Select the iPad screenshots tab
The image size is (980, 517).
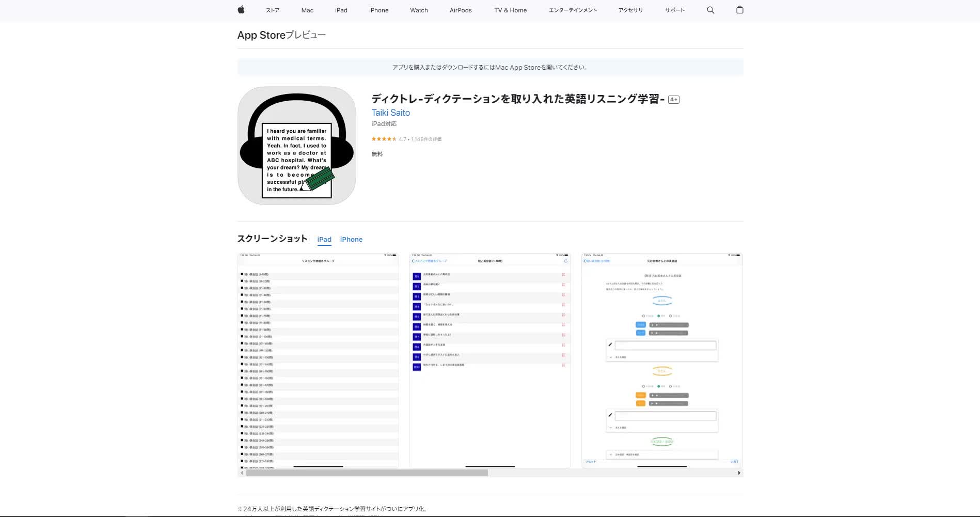[324, 240]
